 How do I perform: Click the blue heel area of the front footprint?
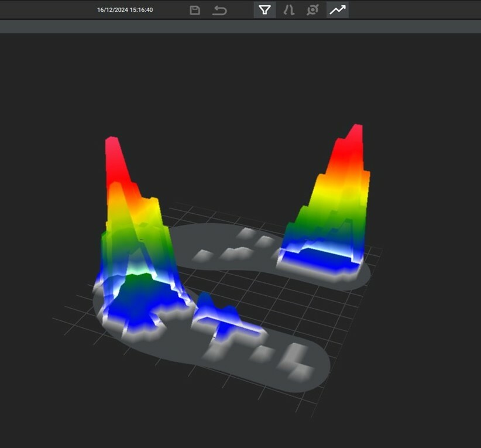138,305
